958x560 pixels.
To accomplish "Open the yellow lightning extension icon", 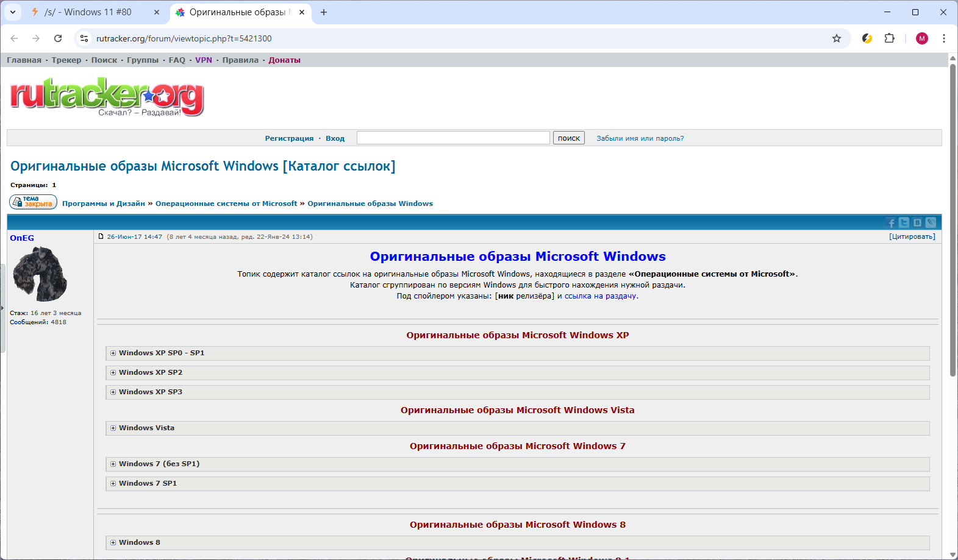I will tap(867, 38).
